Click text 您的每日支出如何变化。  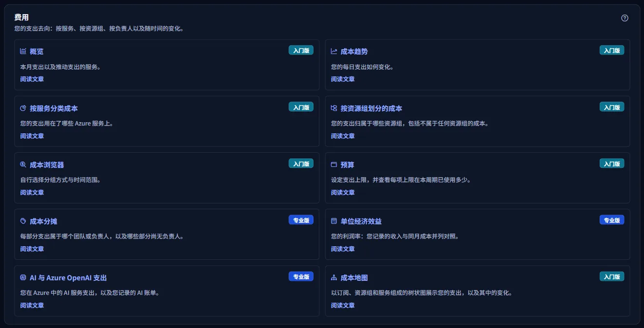coord(363,67)
